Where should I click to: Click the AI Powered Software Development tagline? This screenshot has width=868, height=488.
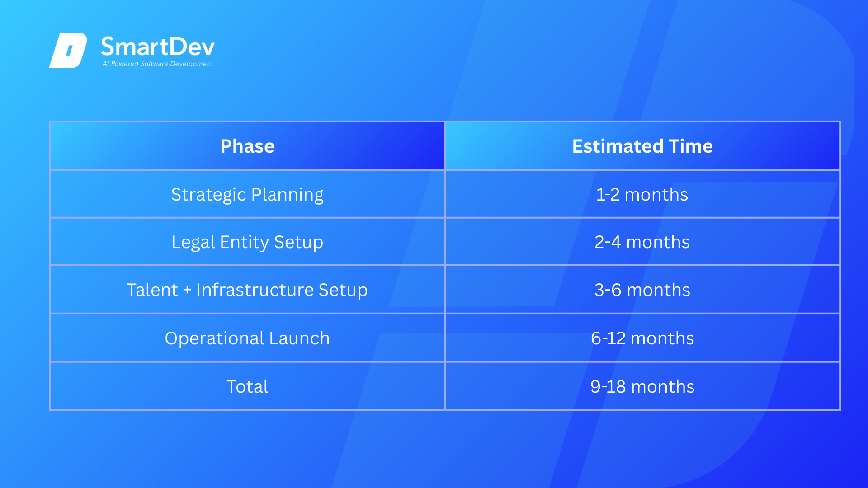(x=157, y=64)
